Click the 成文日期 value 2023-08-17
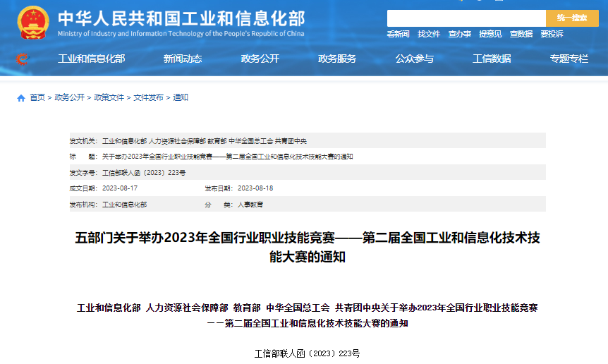 click(x=120, y=188)
